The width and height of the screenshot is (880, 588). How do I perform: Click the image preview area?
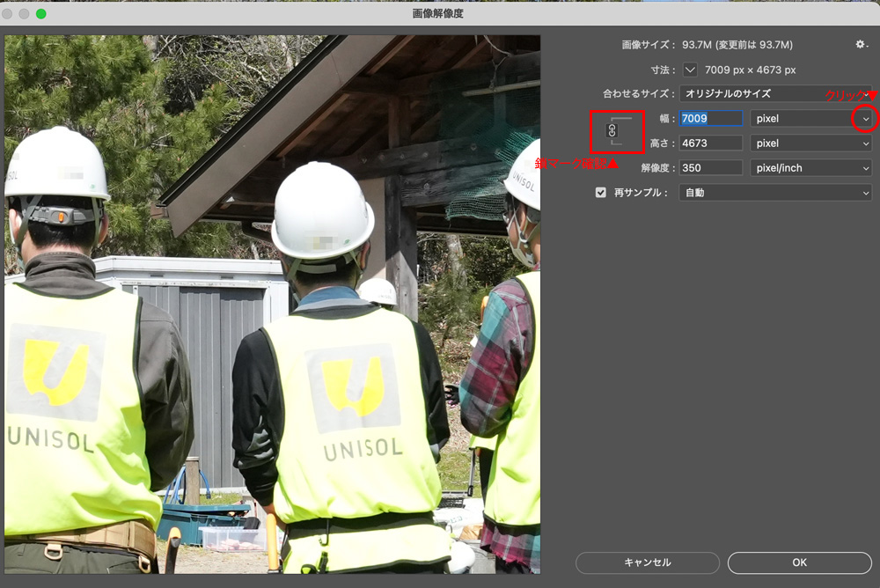click(272, 305)
